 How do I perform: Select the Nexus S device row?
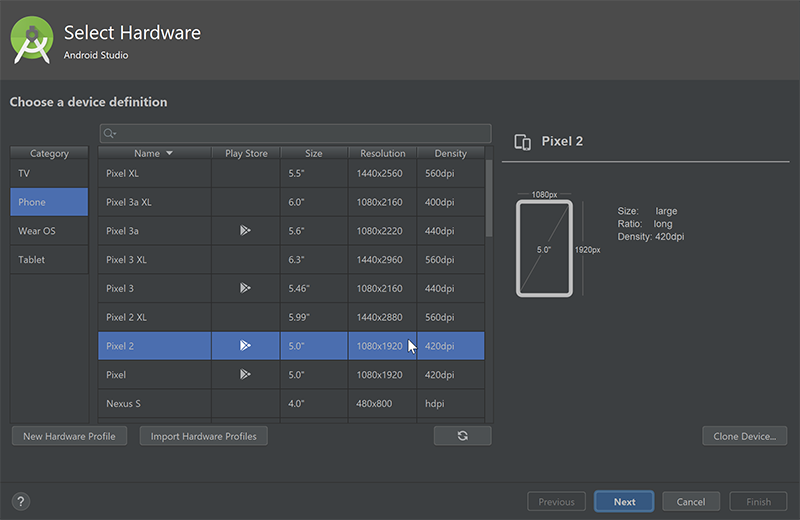pyautogui.click(x=291, y=403)
